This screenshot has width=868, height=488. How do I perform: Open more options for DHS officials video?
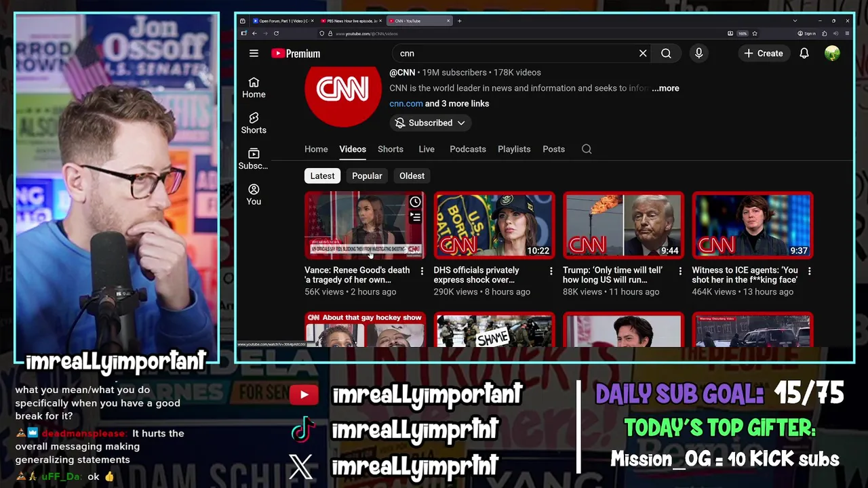[551, 271]
